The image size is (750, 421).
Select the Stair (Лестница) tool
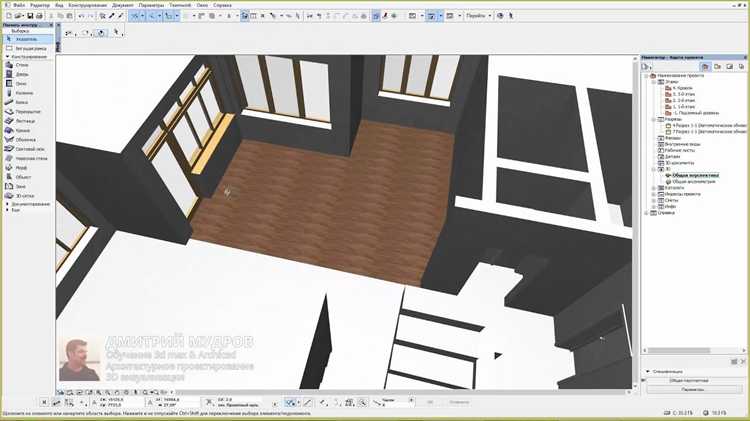coord(28,121)
